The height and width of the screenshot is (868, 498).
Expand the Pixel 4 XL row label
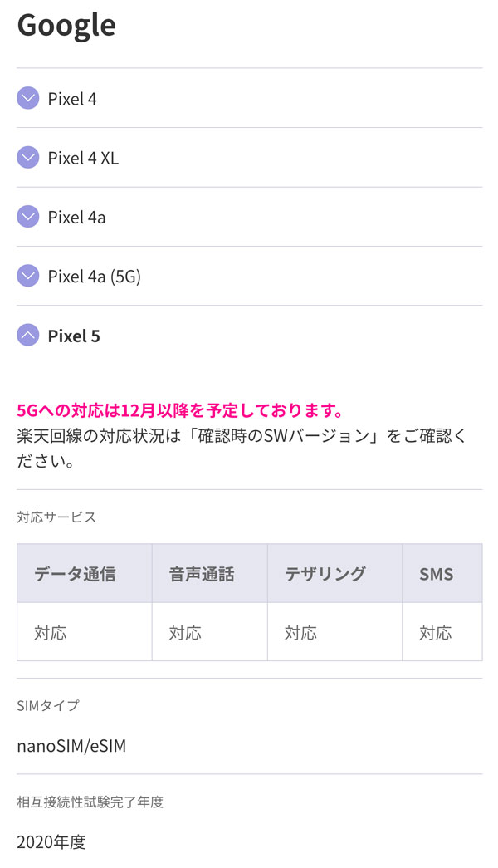tap(83, 158)
